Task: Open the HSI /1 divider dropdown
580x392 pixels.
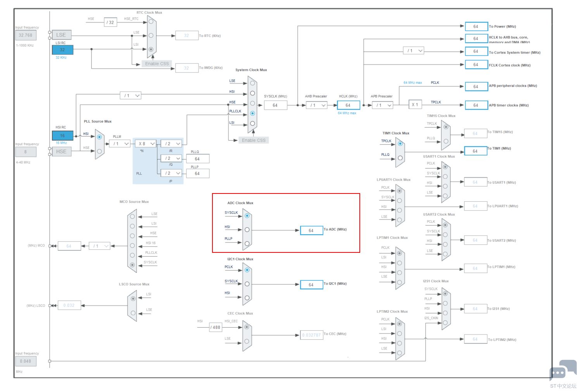Action: (131, 95)
